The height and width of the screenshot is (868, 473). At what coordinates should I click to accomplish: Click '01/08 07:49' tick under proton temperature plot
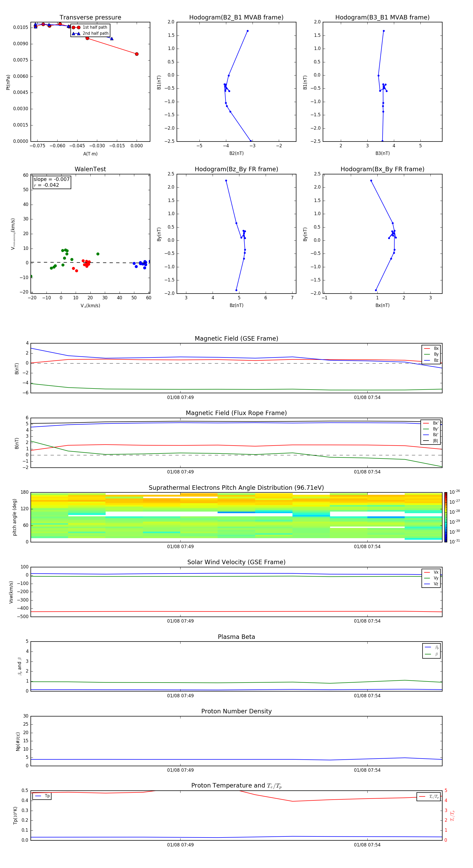[x=180, y=845]
